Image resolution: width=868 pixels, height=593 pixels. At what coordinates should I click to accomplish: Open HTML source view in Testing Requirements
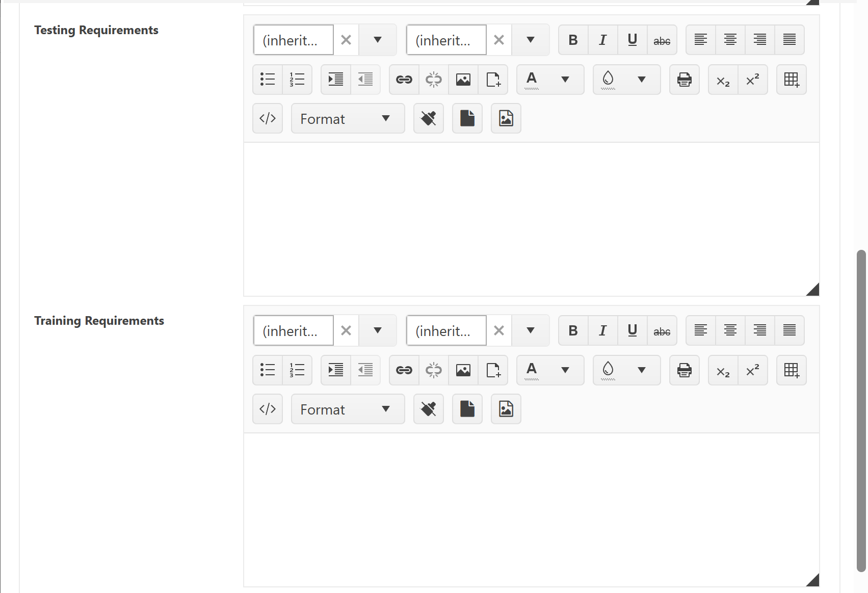(268, 118)
